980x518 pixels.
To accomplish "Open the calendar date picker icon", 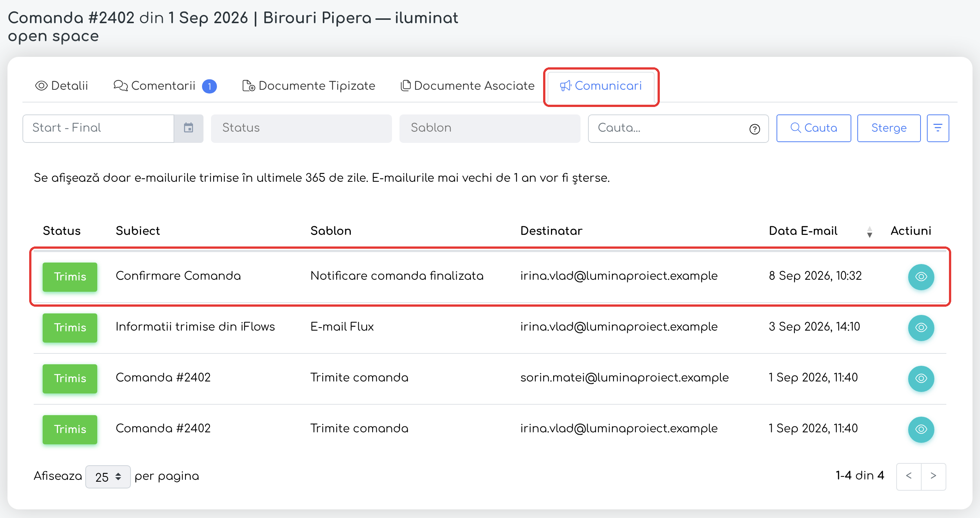I will point(188,128).
